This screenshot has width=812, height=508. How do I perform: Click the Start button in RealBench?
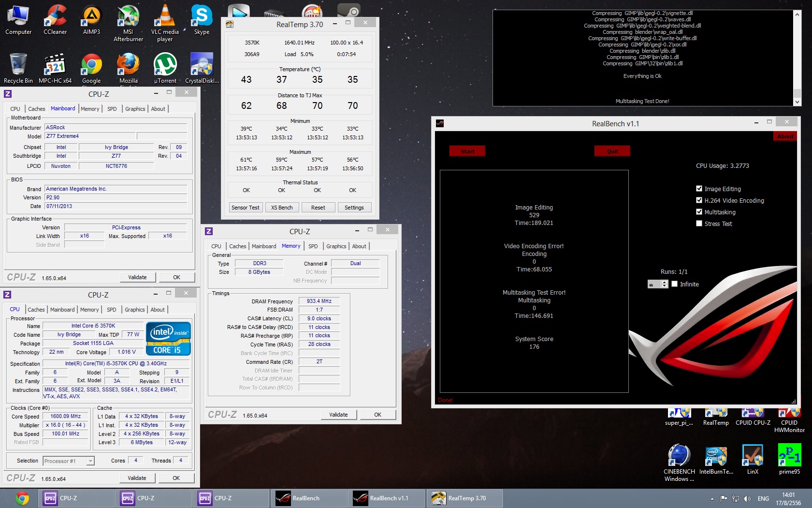pyautogui.click(x=467, y=151)
